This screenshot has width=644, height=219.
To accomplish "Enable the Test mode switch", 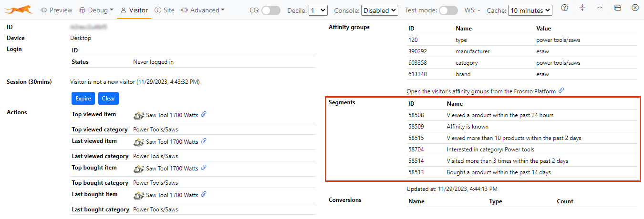I will 448,10.
